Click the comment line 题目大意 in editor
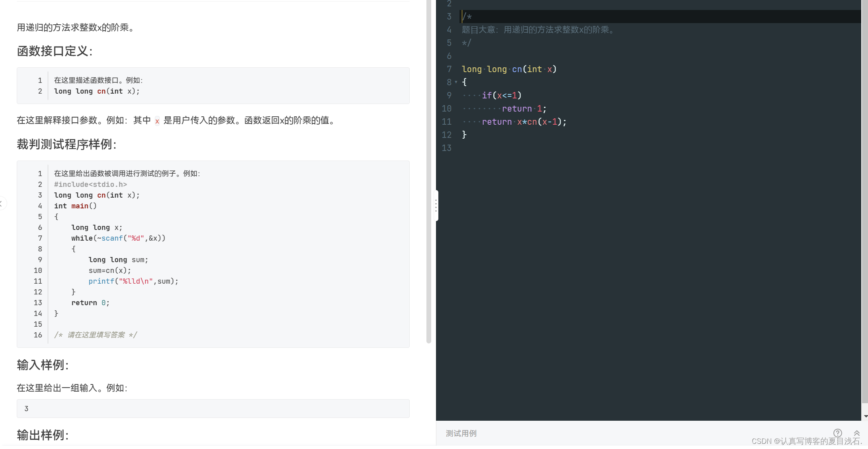 click(x=538, y=30)
